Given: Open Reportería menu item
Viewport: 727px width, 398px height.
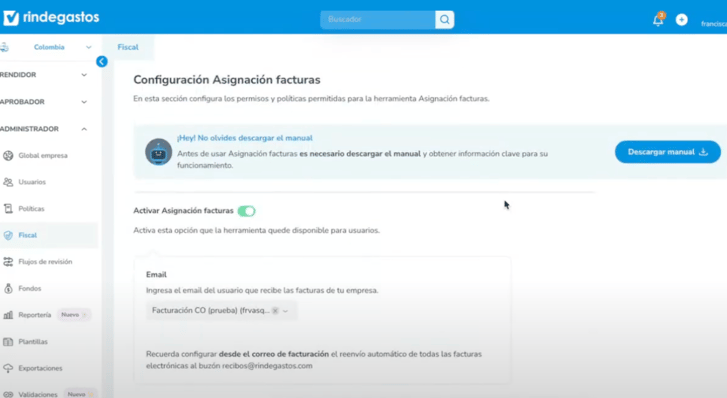Looking at the screenshot, I should pos(35,315).
